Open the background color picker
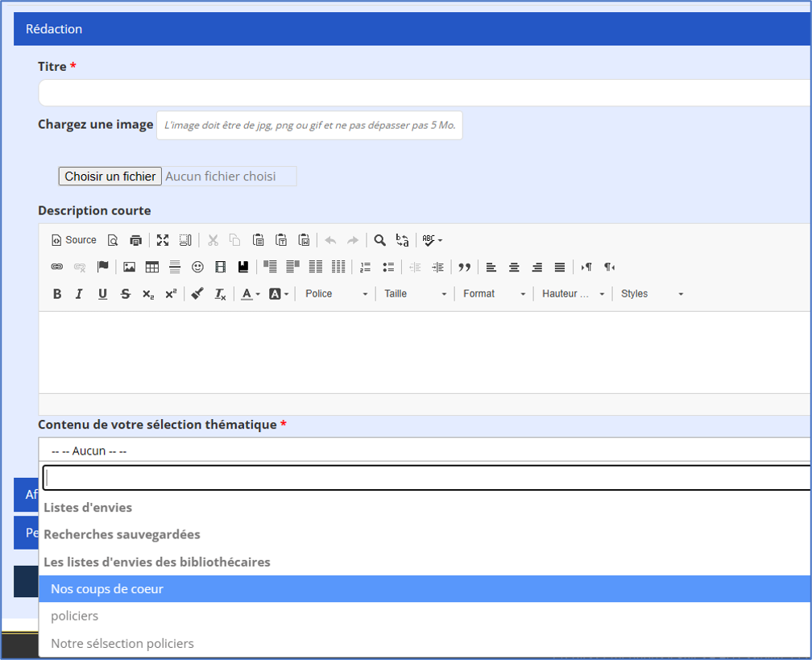Image resolution: width=812 pixels, height=660 pixels. 279,293
